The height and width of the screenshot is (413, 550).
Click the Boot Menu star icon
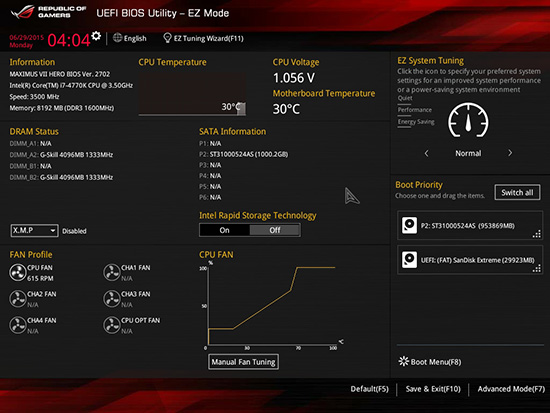tap(404, 361)
